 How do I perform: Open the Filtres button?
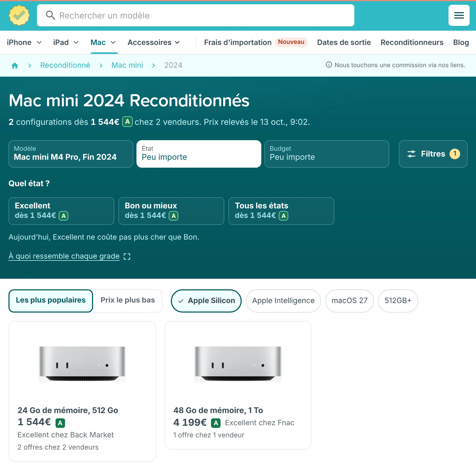[x=433, y=154]
